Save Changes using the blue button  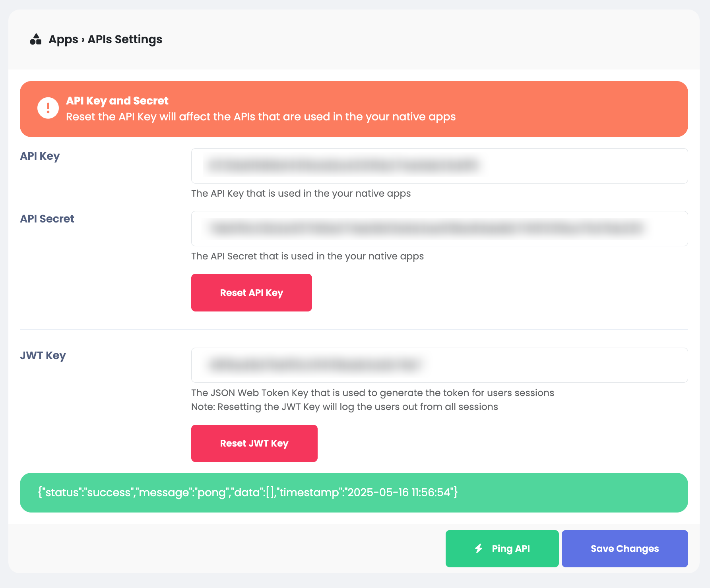(625, 549)
